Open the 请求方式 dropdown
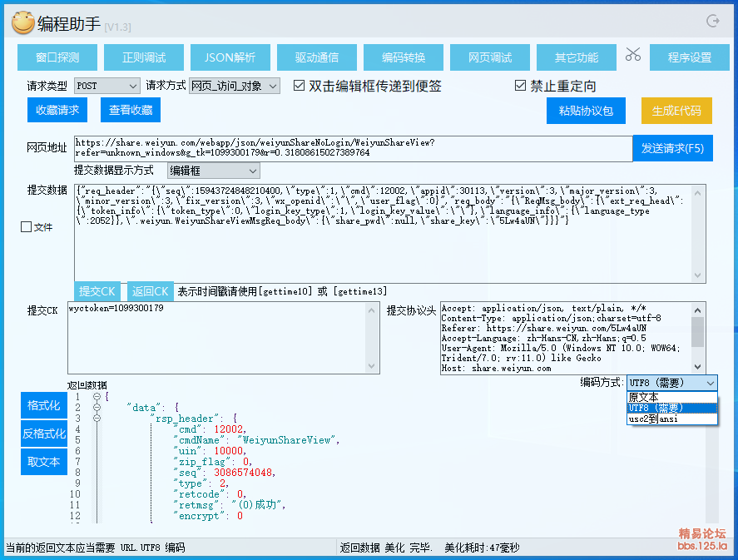This screenshot has height=560, width=738. tap(235, 86)
